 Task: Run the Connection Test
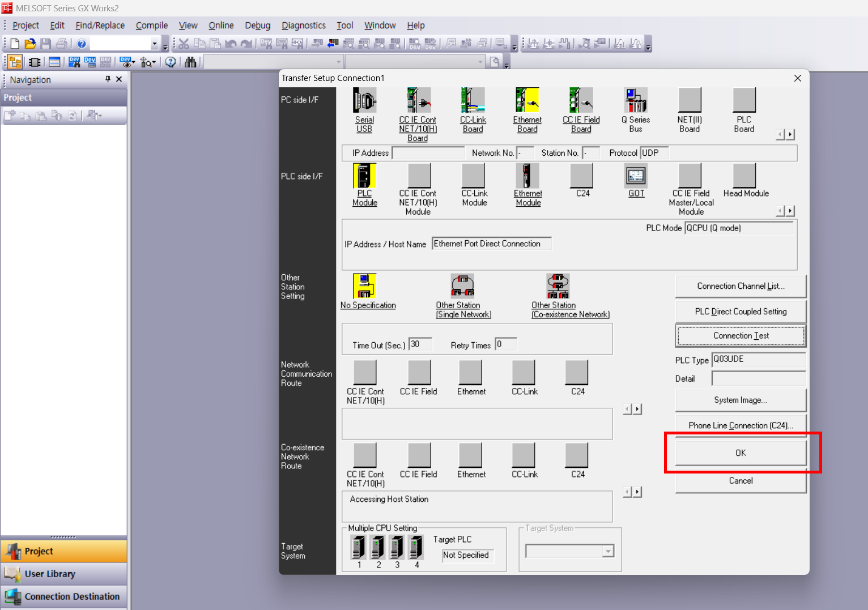741,336
